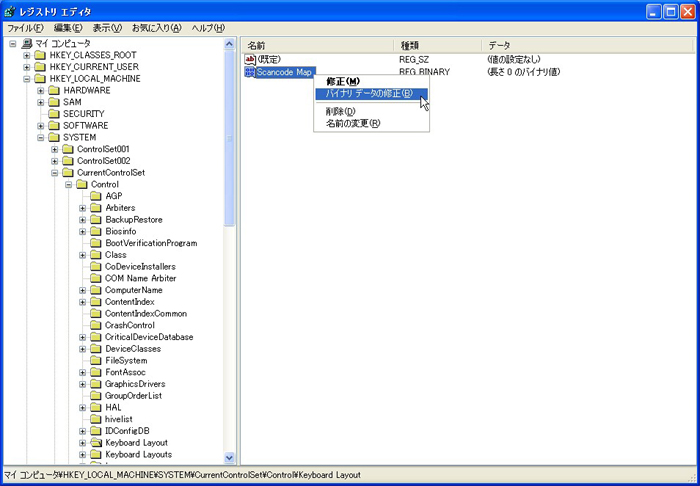
Task: Click the FileSystem folder icon
Action: pyautogui.click(x=96, y=361)
